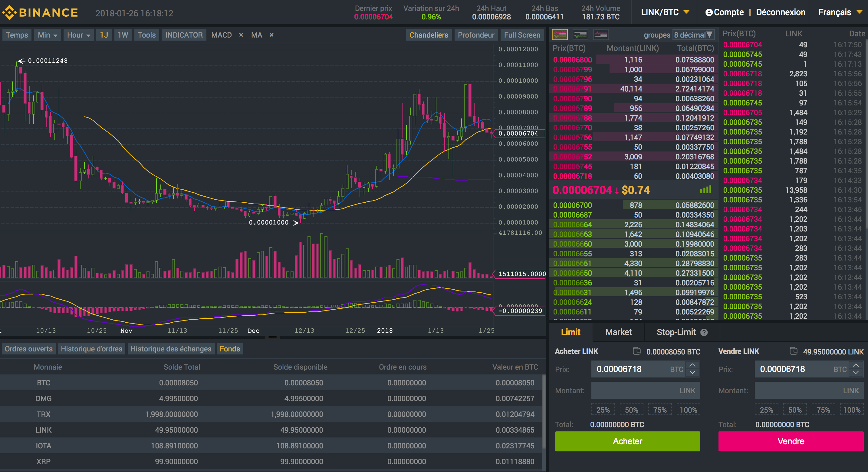Click wallet icon next to Vendre LINK balance
868x472 pixels.
click(x=794, y=351)
